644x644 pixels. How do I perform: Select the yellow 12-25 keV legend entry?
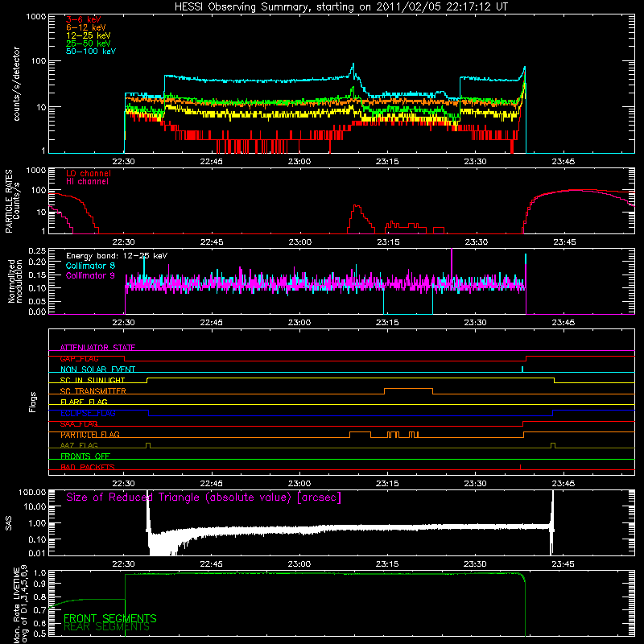tap(89, 35)
